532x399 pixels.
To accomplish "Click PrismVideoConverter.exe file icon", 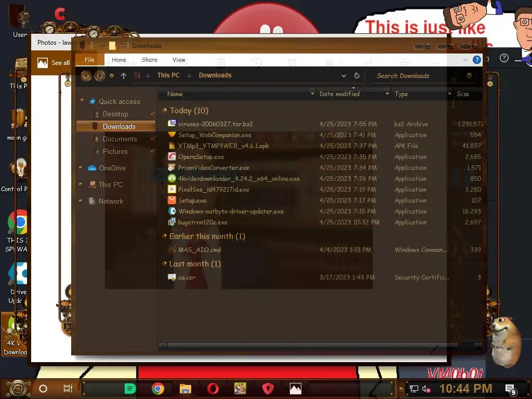I will [172, 167].
